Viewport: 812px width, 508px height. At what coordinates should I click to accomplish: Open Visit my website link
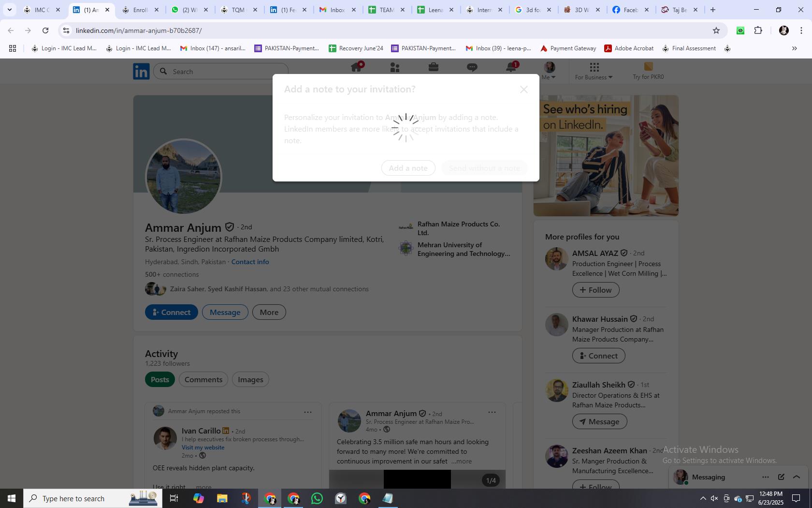(x=203, y=448)
